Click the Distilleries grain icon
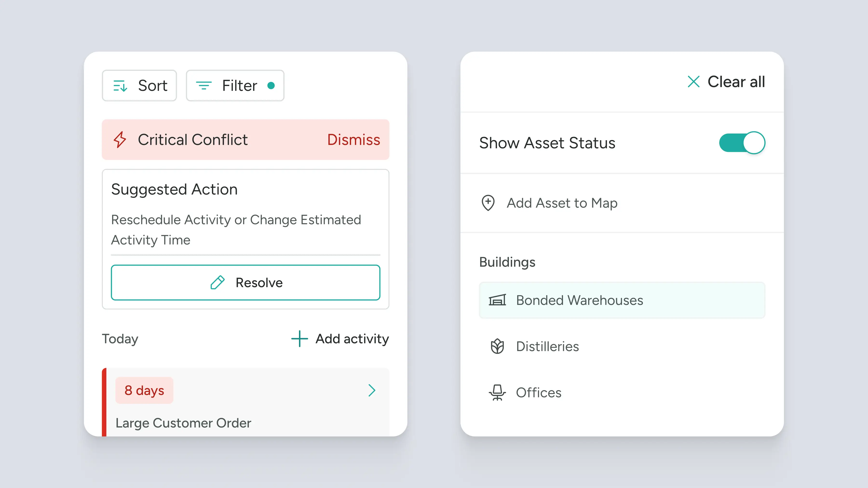This screenshot has height=488, width=868. coord(497,347)
